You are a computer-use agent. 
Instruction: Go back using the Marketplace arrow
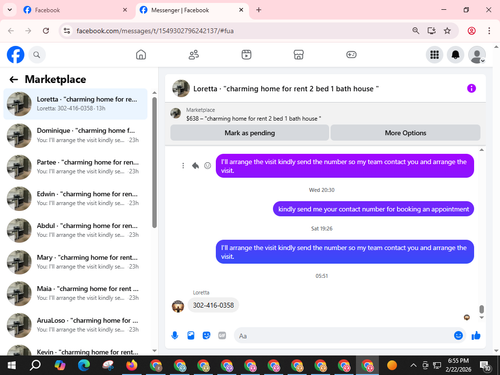tap(14, 79)
